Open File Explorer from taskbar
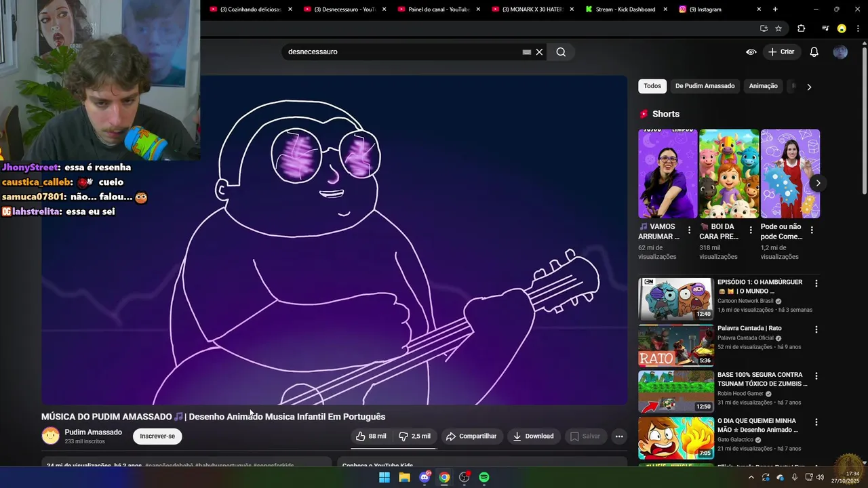 point(404,477)
